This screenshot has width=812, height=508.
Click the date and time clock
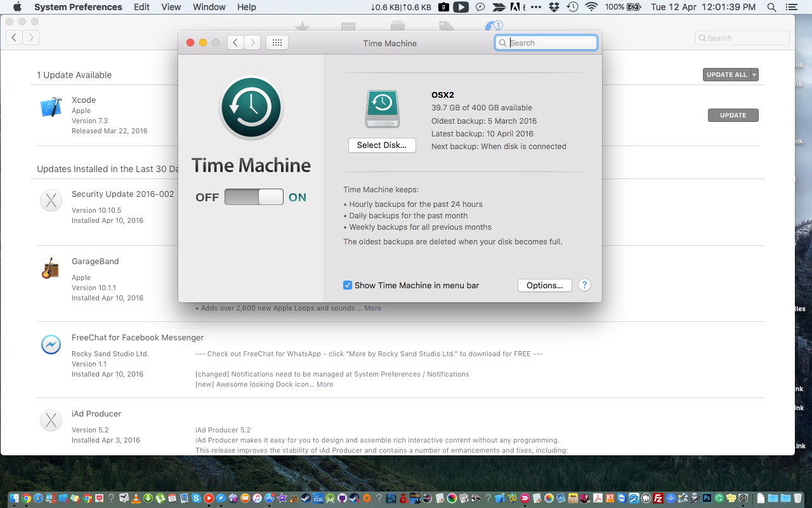pyautogui.click(x=704, y=7)
